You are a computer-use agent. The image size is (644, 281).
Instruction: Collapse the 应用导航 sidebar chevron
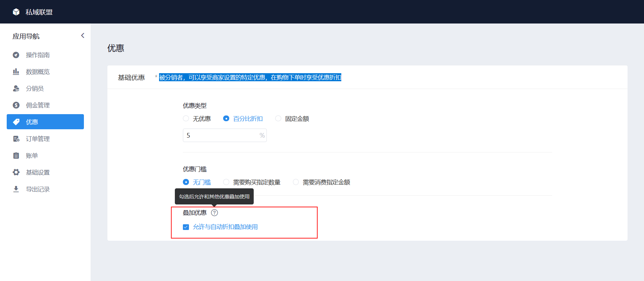click(83, 36)
